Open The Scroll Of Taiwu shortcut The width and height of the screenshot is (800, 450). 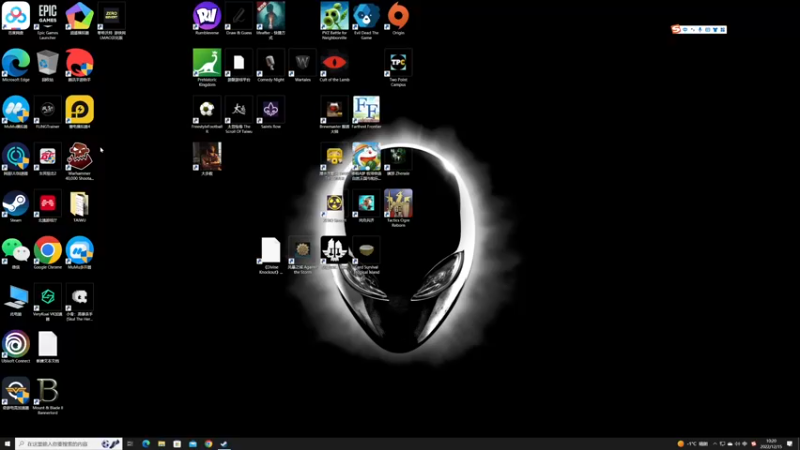click(239, 114)
